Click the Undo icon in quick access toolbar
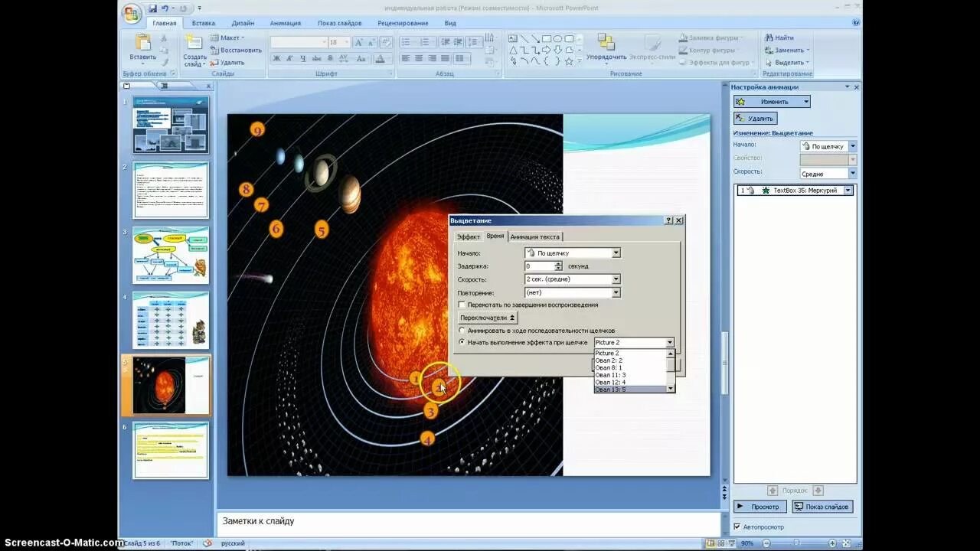The image size is (980, 551). [x=165, y=8]
